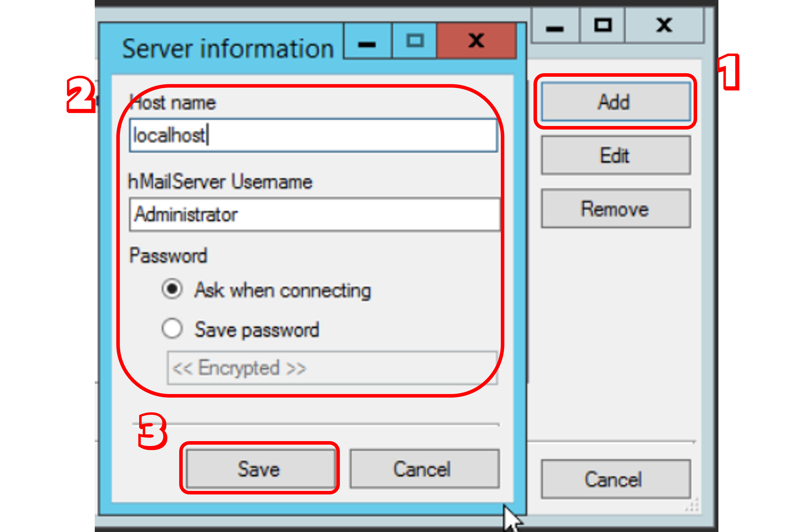Maximize the Server information dialog
The image size is (808, 532).
[x=414, y=41]
